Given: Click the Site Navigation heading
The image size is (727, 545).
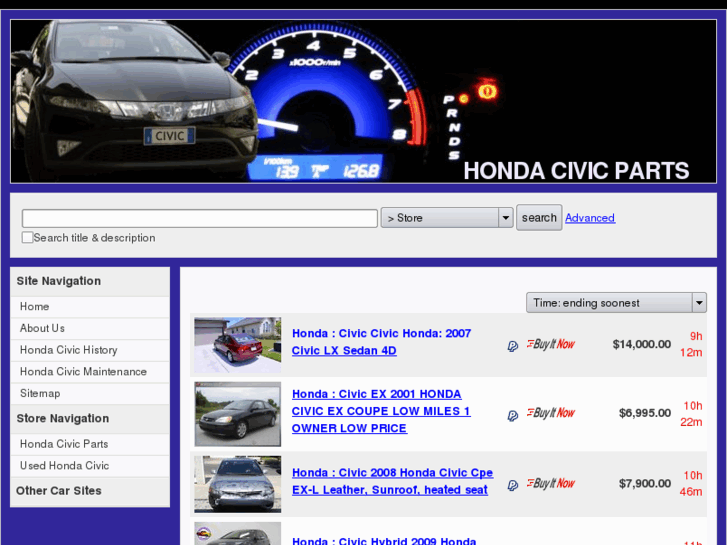Looking at the screenshot, I should click(x=59, y=281).
